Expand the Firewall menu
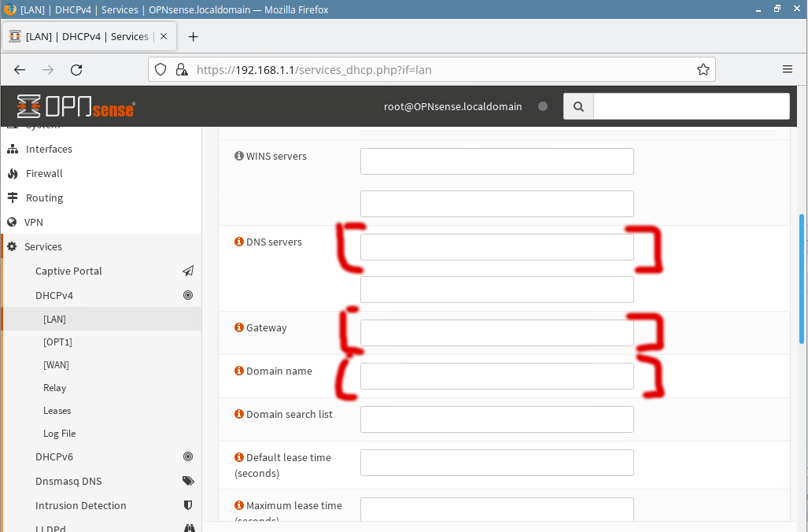 (44, 173)
